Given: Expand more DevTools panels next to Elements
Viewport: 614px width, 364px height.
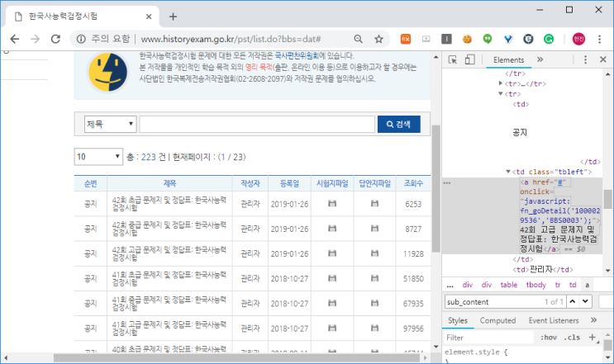Looking at the screenshot, I should [x=540, y=59].
